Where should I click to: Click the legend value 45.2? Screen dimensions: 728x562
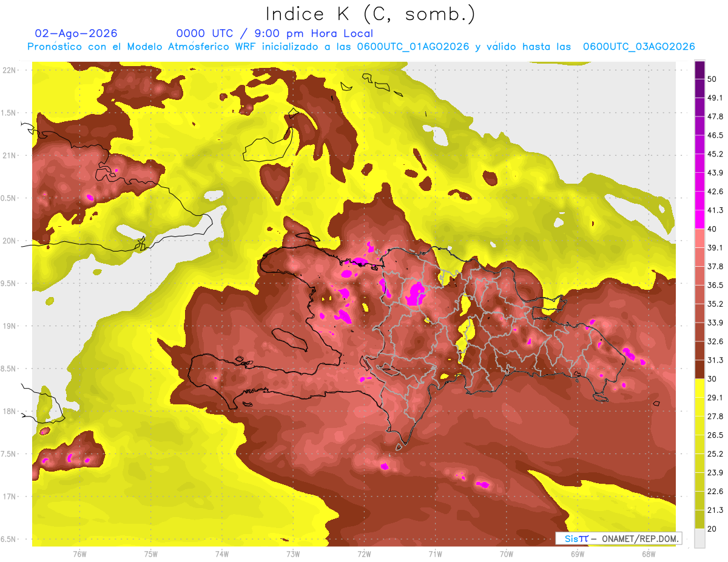tap(715, 154)
